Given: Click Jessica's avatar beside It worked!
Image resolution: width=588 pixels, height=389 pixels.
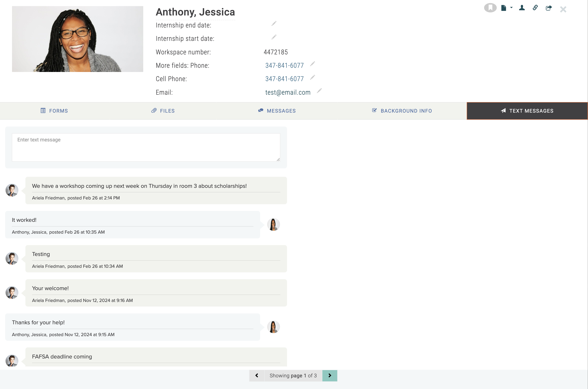Looking at the screenshot, I should pos(273,224).
